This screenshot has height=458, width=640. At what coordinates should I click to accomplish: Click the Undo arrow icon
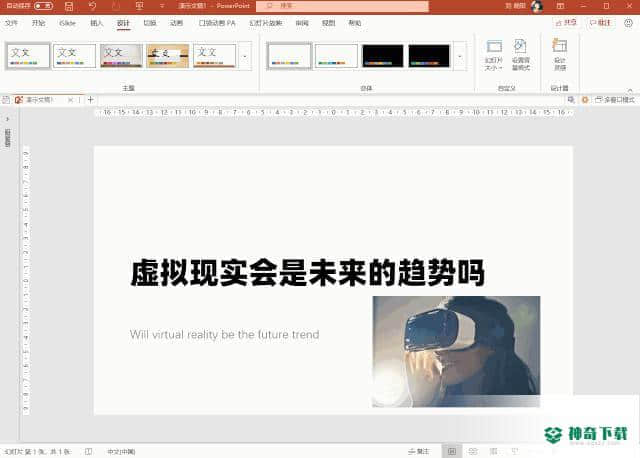click(93, 6)
